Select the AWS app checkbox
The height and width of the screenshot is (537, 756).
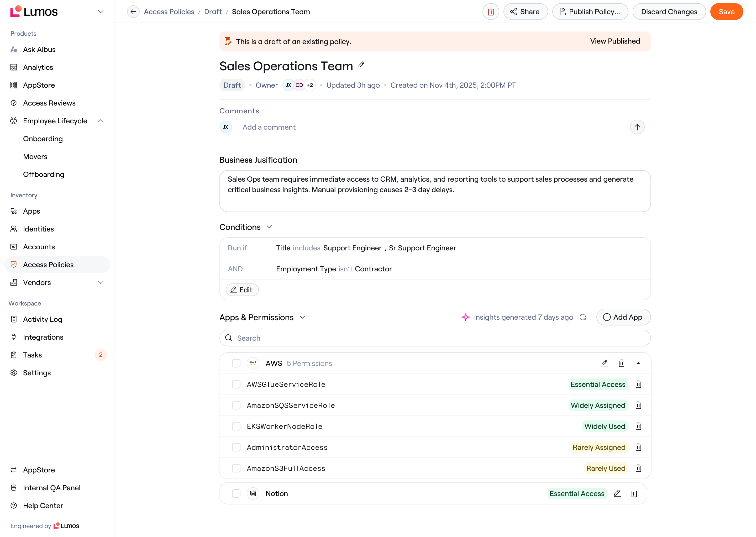click(x=236, y=363)
